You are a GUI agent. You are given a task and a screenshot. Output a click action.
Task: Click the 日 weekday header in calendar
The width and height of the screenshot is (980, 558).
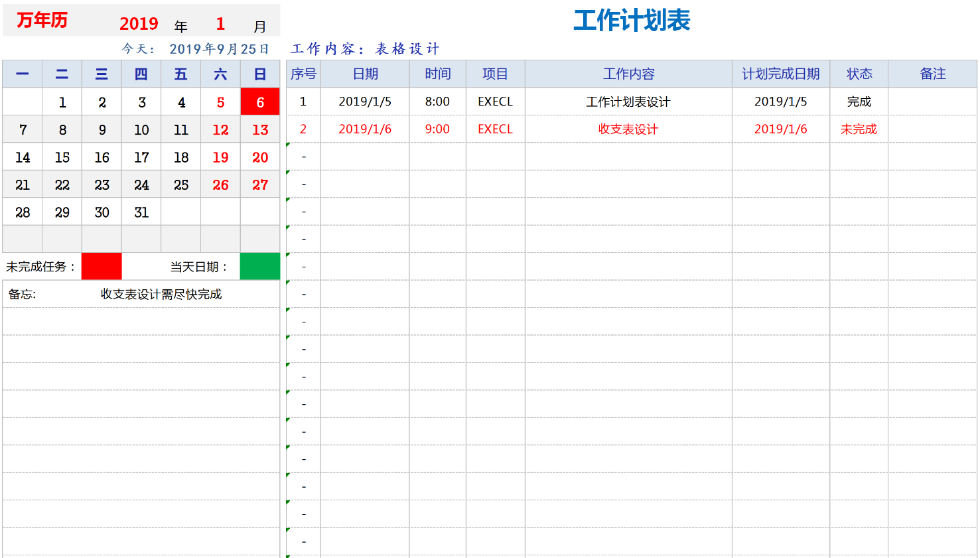pos(260,74)
